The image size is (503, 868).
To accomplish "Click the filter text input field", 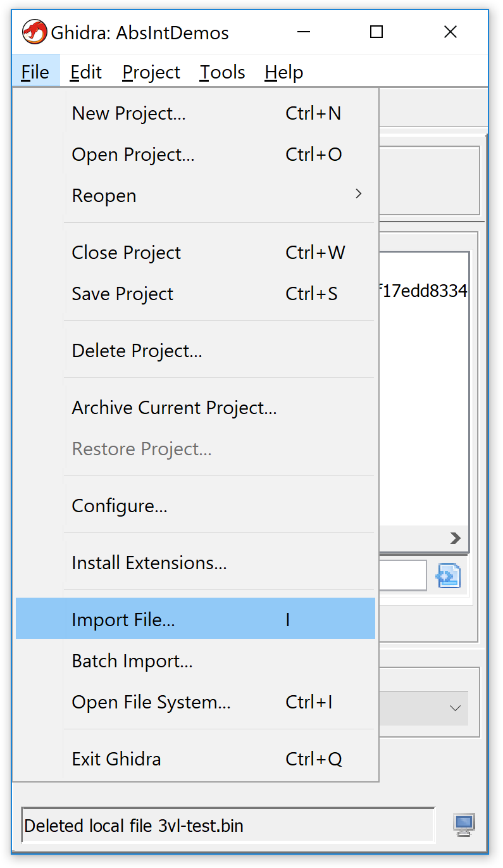I will [403, 576].
